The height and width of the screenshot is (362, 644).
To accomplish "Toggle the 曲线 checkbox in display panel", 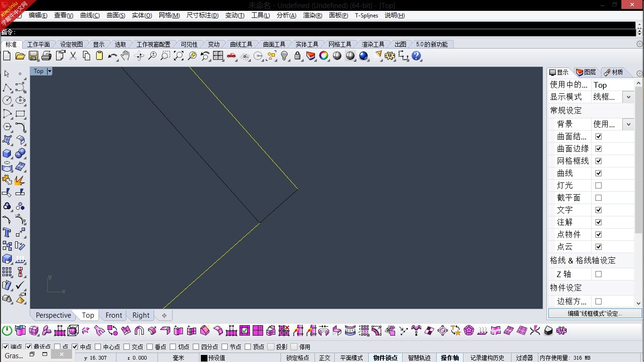I will 598,173.
